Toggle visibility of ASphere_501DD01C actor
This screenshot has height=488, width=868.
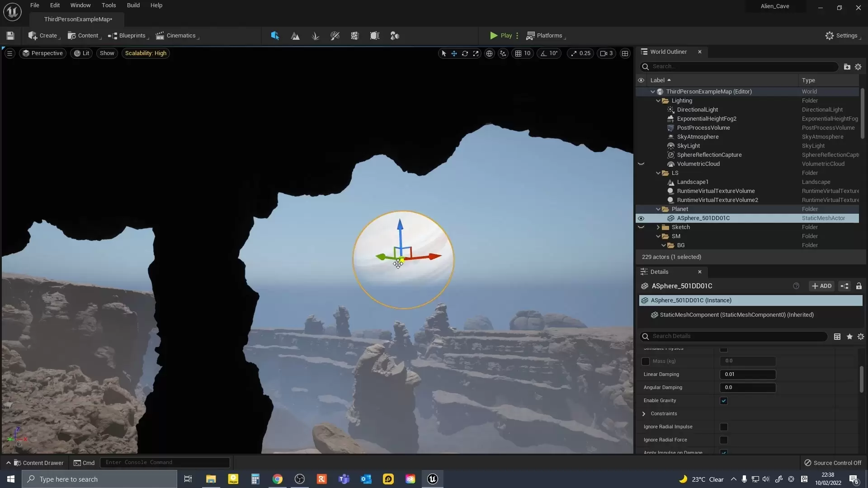pyautogui.click(x=641, y=218)
